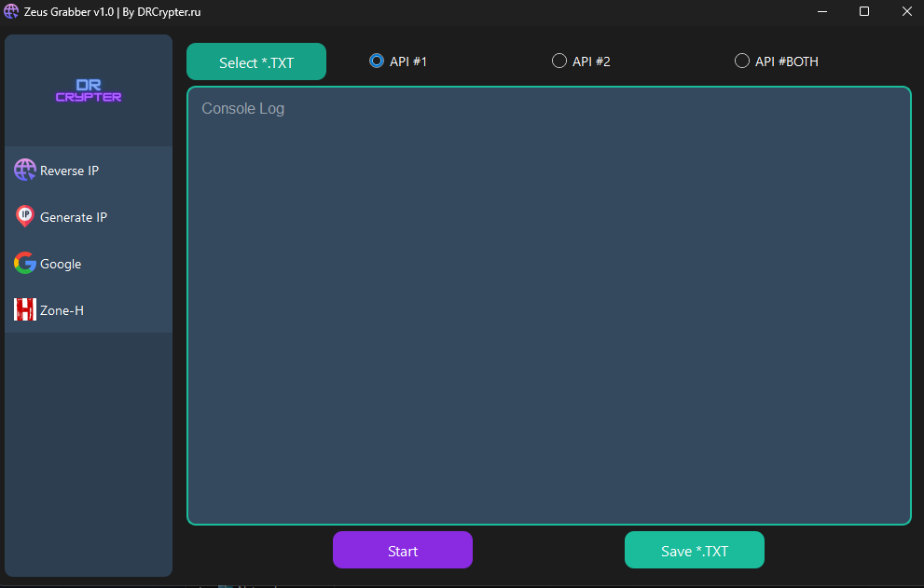Save results with Save *.TXT

pos(694,550)
